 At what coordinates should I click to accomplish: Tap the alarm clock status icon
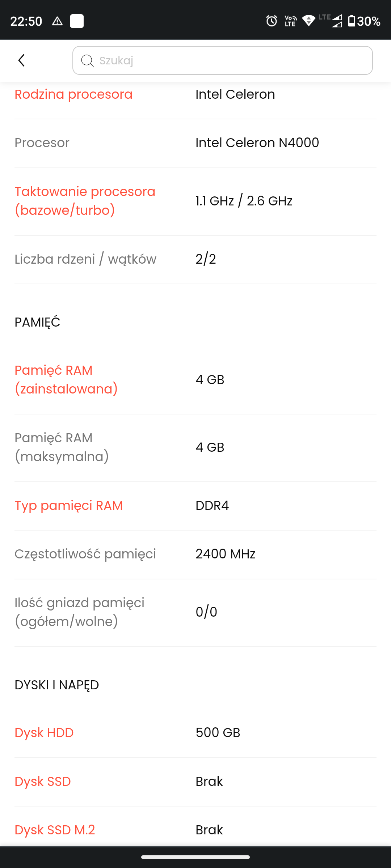point(272,21)
